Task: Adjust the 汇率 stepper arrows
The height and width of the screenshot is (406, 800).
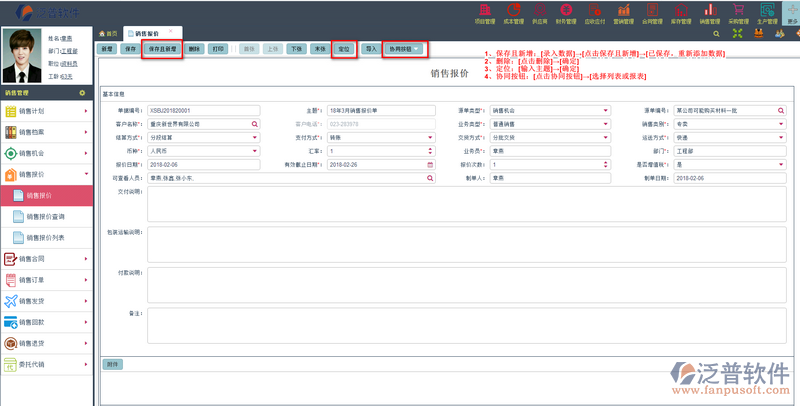Action: click(x=430, y=151)
